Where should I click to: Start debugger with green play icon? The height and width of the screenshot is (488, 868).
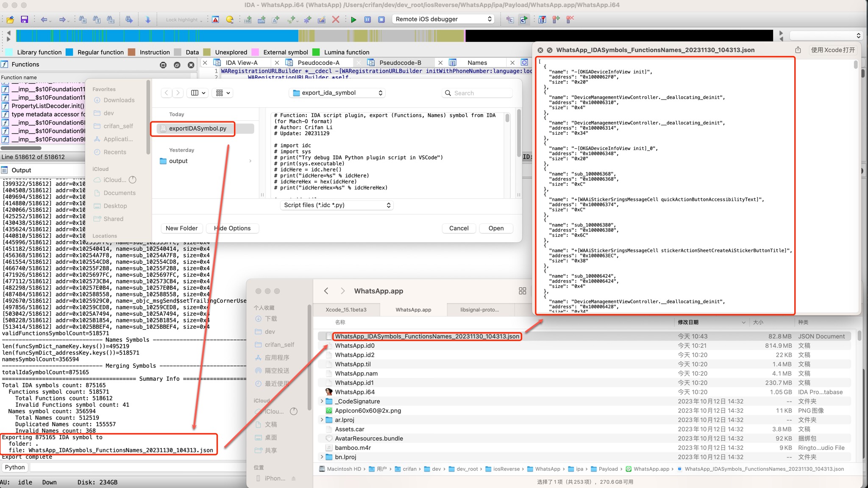point(353,19)
